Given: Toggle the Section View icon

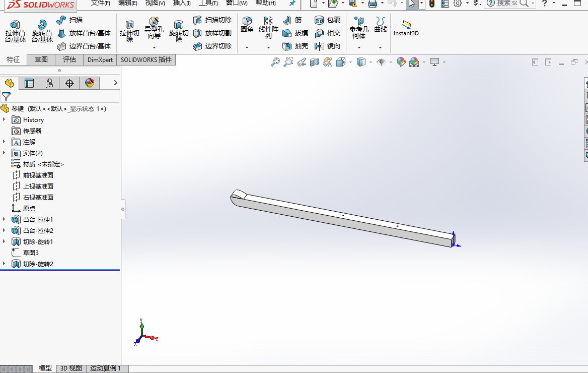Looking at the screenshot, I should (x=314, y=62).
